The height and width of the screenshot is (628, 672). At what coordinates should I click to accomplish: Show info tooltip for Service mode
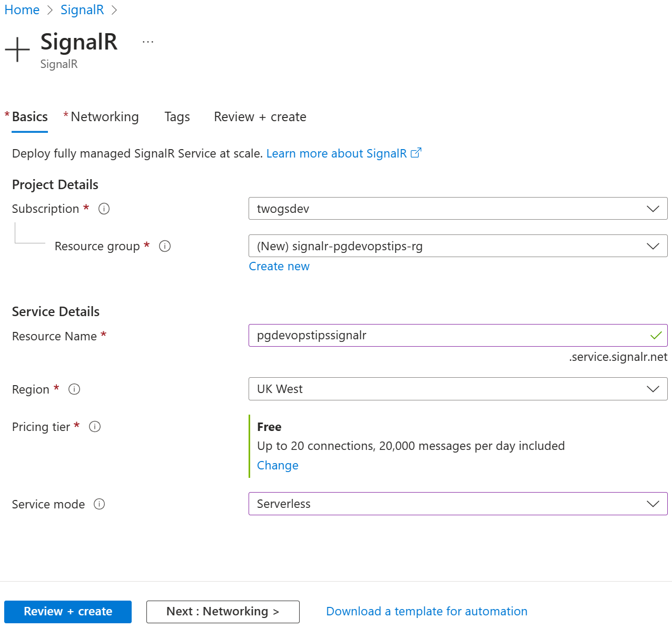point(100,504)
